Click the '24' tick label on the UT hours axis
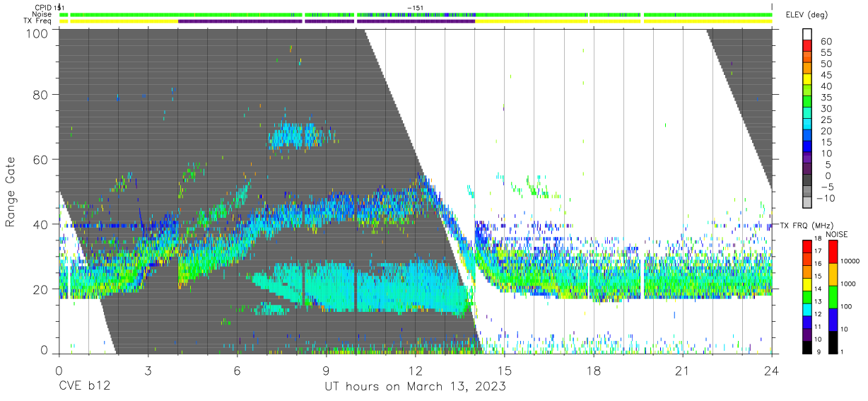 pyautogui.click(x=772, y=371)
